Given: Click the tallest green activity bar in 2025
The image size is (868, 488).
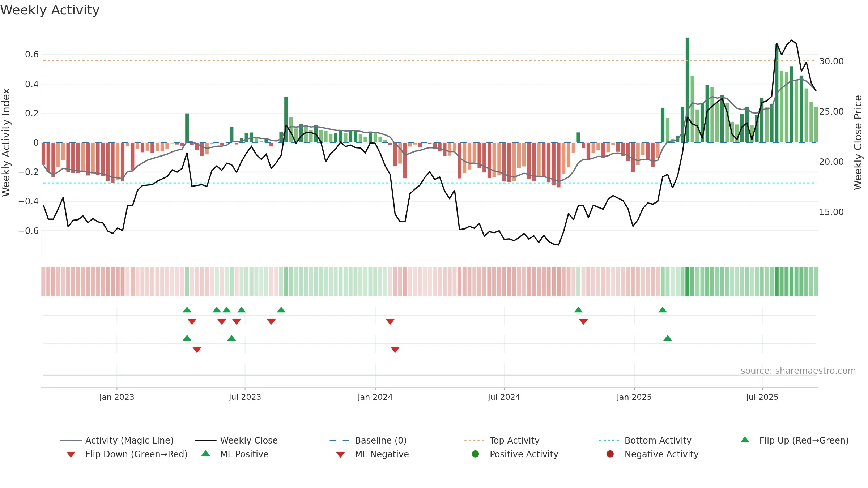Looking at the screenshot, I should pos(687,90).
